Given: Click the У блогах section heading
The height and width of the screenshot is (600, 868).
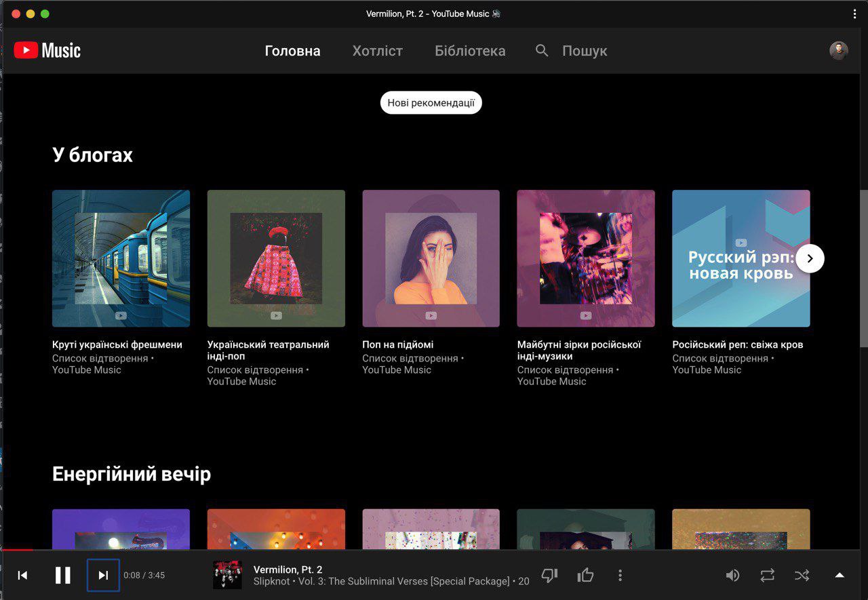Looking at the screenshot, I should [x=93, y=155].
